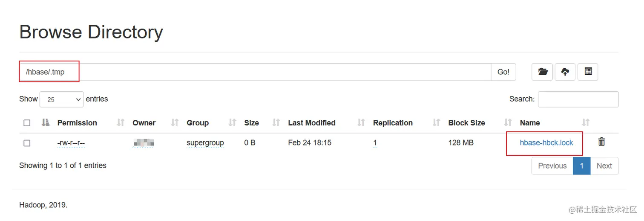Click the upload files cloud icon
The height and width of the screenshot is (221, 644).
click(x=565, y=72)
